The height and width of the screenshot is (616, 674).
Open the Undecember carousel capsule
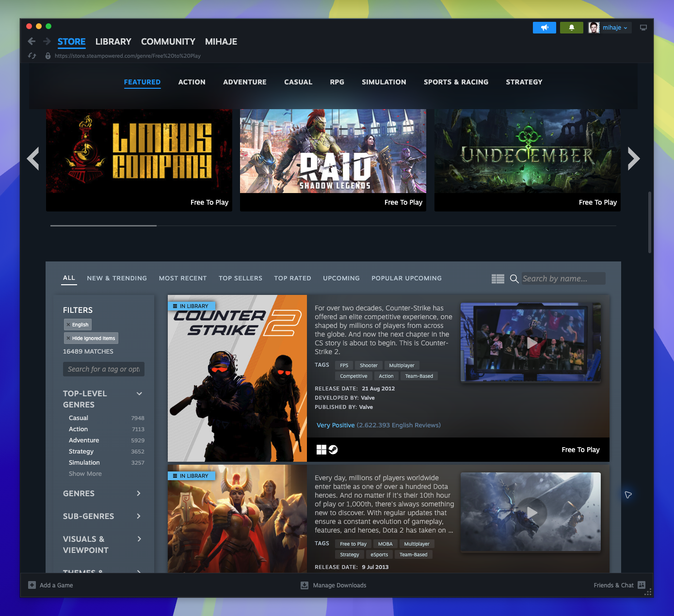click(528, 160)
